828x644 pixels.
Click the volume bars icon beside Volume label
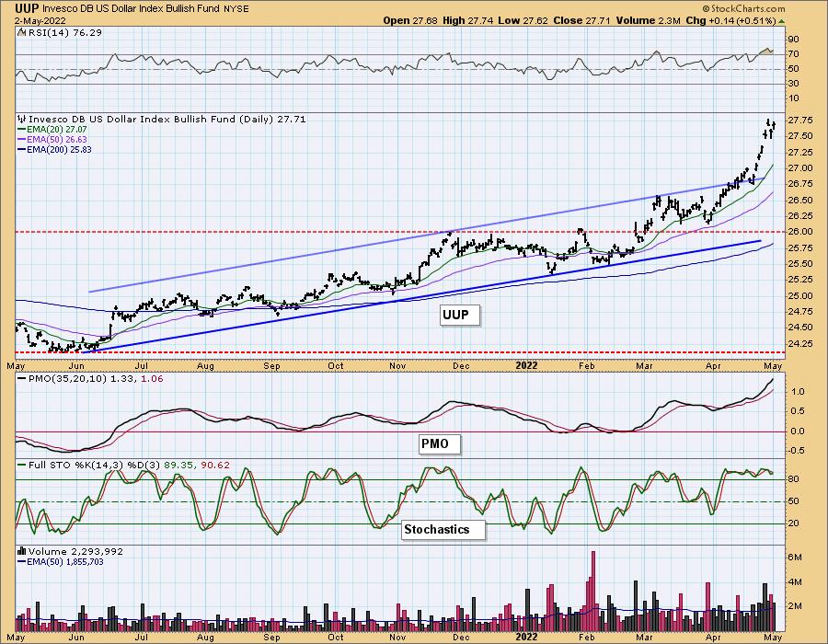point(22,551)
